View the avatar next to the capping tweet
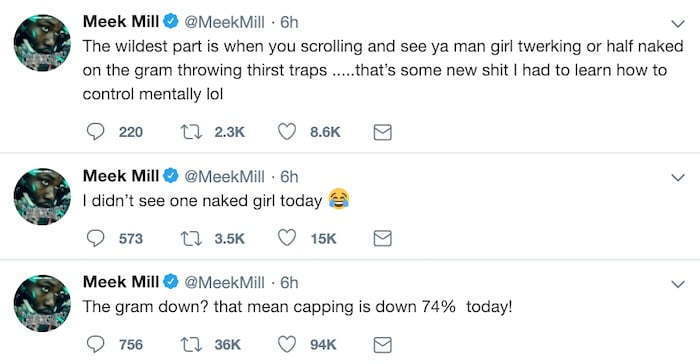The width and height of the screenshot is (700, 364). [42, 303]
